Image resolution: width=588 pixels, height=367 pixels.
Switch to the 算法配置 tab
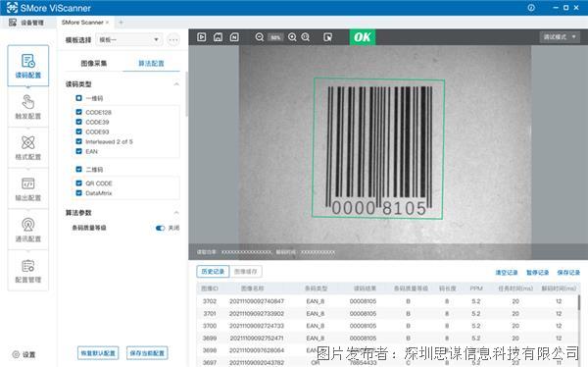coord(151,63)
